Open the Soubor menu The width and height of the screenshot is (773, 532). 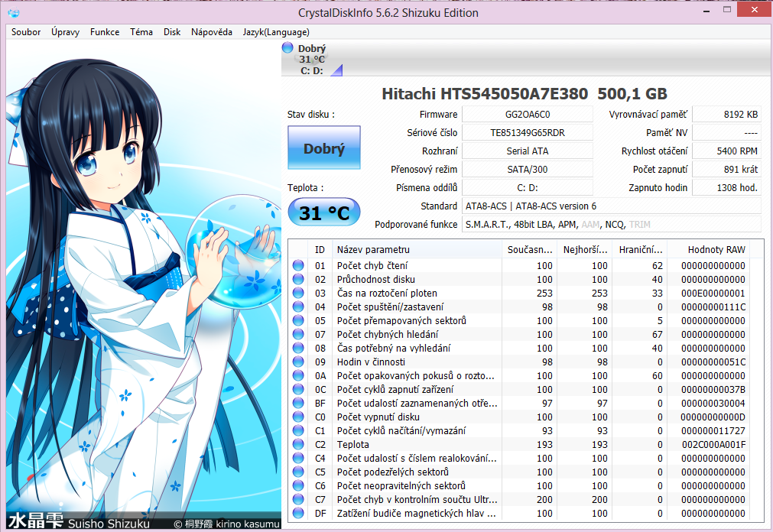[x=26, y=32]
